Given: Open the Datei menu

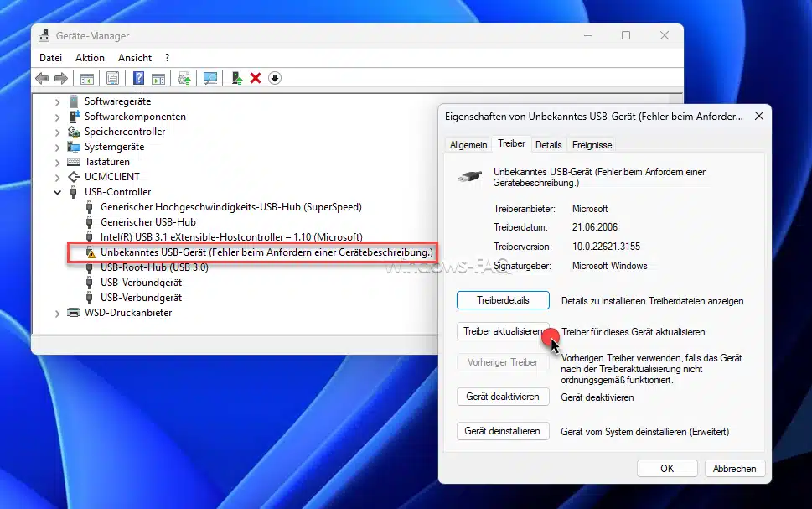Looking at the screenshot, I should 51,58.
